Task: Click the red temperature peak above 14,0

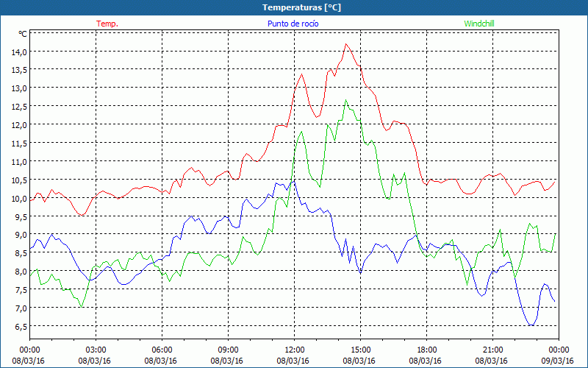Action: click(x=346, y=44)
